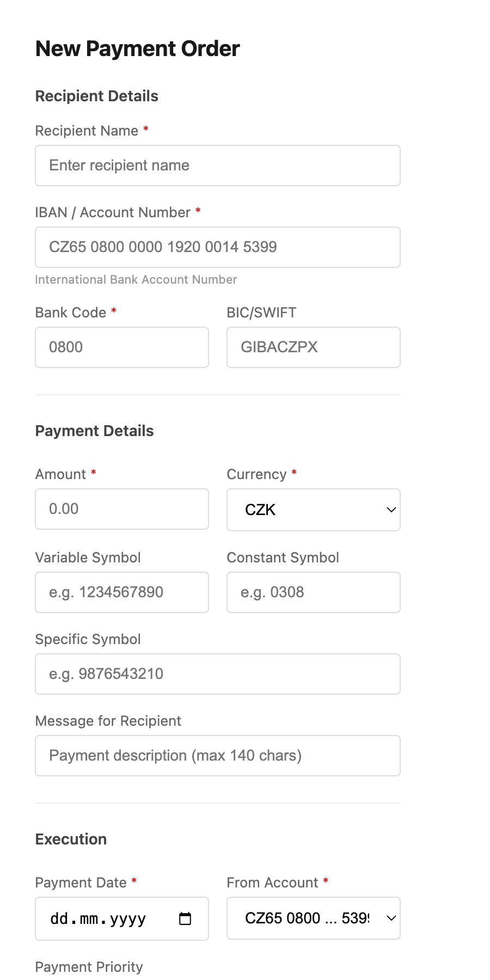Click the 'International Bank Account Number' hint text

[x=136, y=280]
